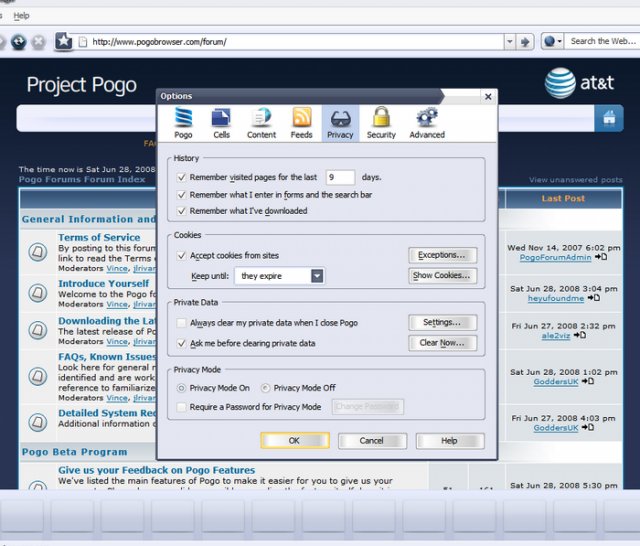Click the stop loading button in toolbar
Image resolution: width=640 pixels, height=546 pixels.
[39, 42]
